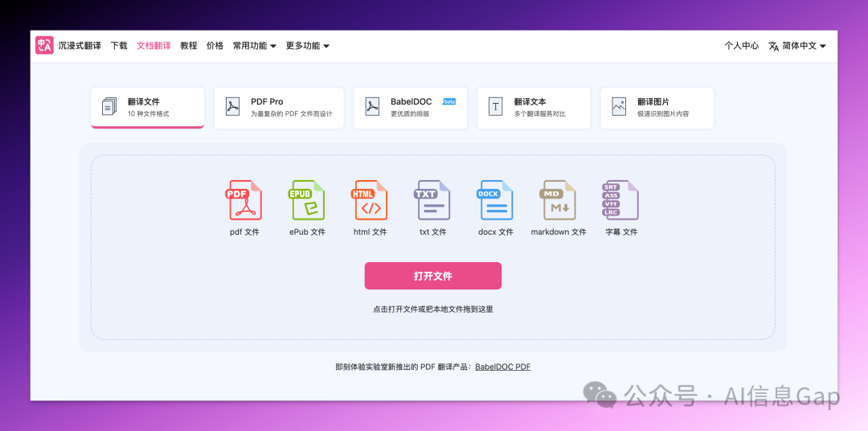Switch to the PDF Pro tab
868x431 pixels.
click(x=279, y=108)
